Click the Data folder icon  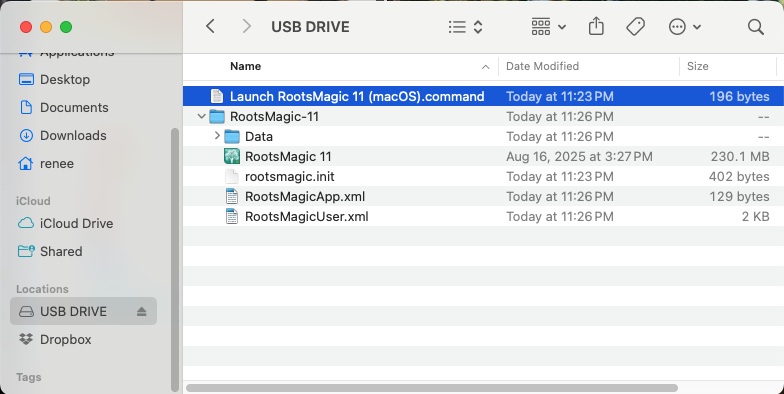click(x=232, y=136)
